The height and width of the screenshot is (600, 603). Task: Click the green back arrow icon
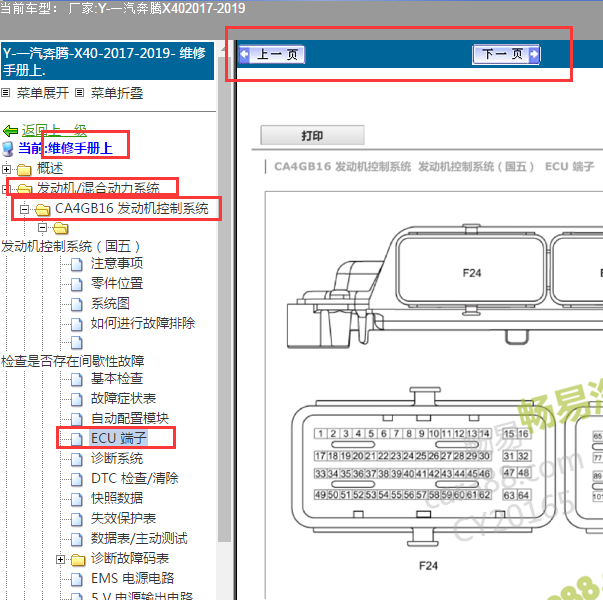(x=10, y=131)
